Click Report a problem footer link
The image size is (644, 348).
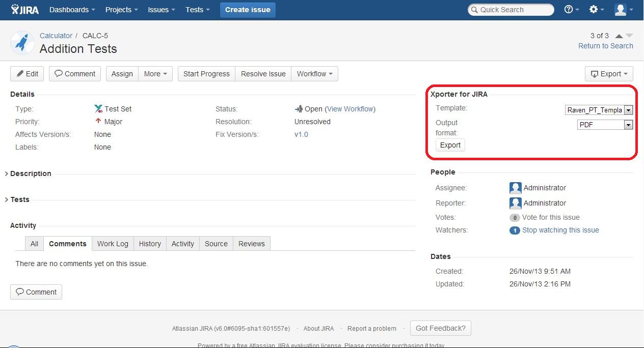372,329
